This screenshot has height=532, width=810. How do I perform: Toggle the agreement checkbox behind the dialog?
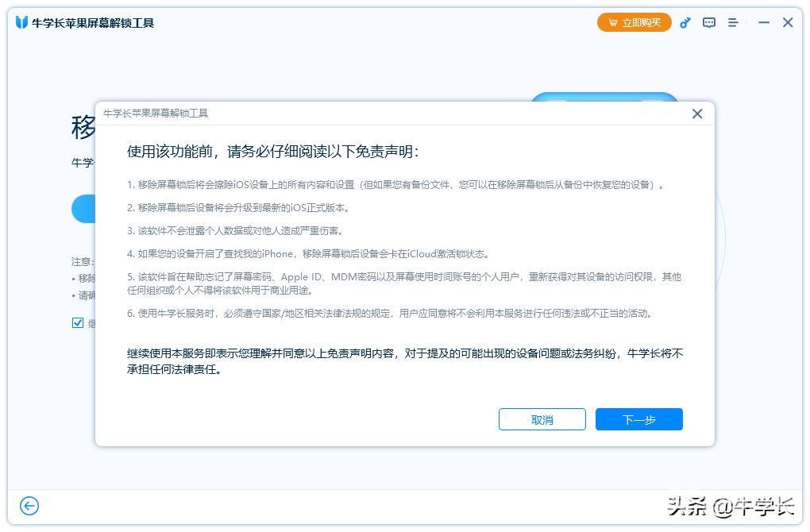point(77,322)
